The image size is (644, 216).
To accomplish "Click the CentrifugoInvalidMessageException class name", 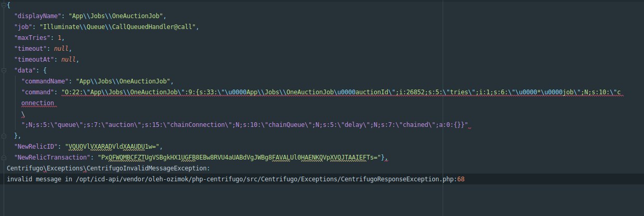I will coord(148,168).
